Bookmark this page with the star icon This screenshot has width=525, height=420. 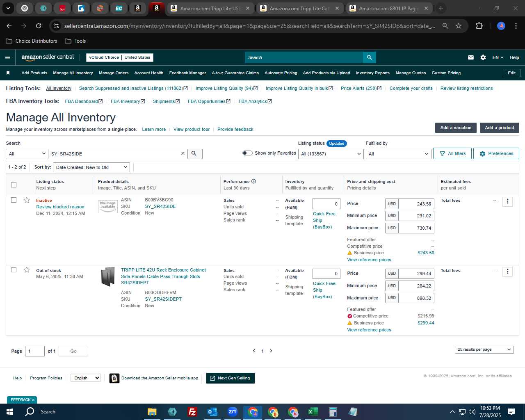click(459, 26)
